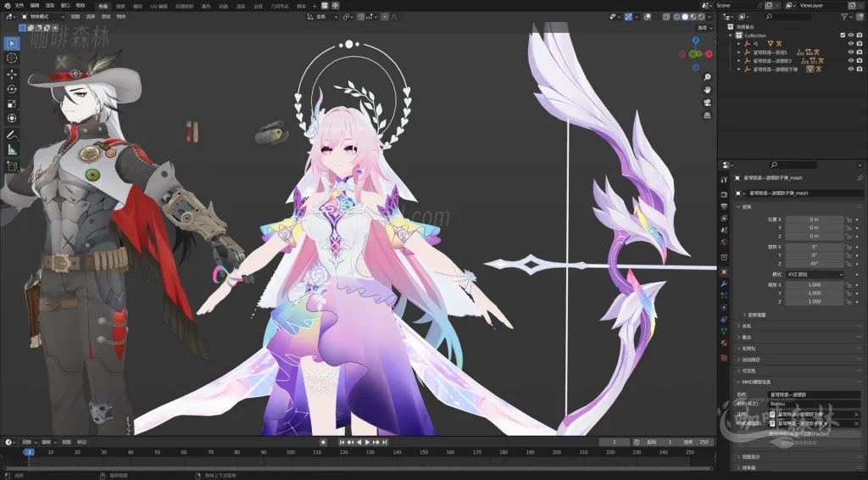This screenshot has width=868, height=480.
Task: Open the 编辑 Edit menu
Action: pyautogui.click(x=35, y=6)
